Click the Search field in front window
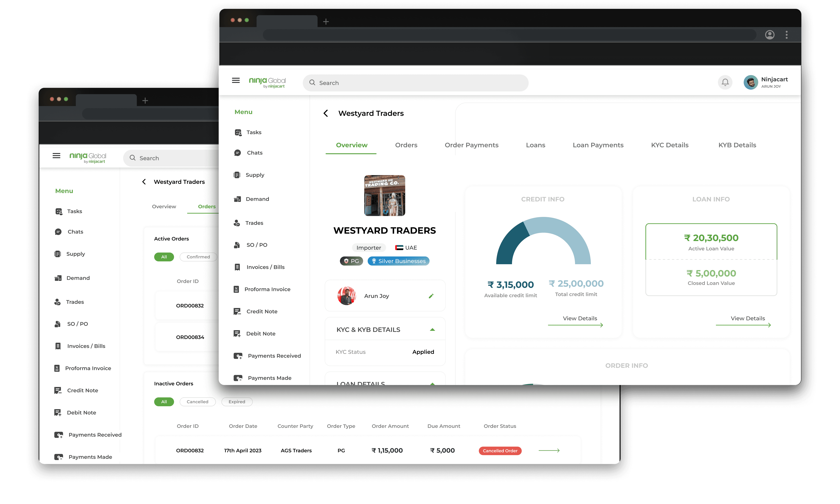The width and height of the screenshot is (840, 504). pos(415,83)
